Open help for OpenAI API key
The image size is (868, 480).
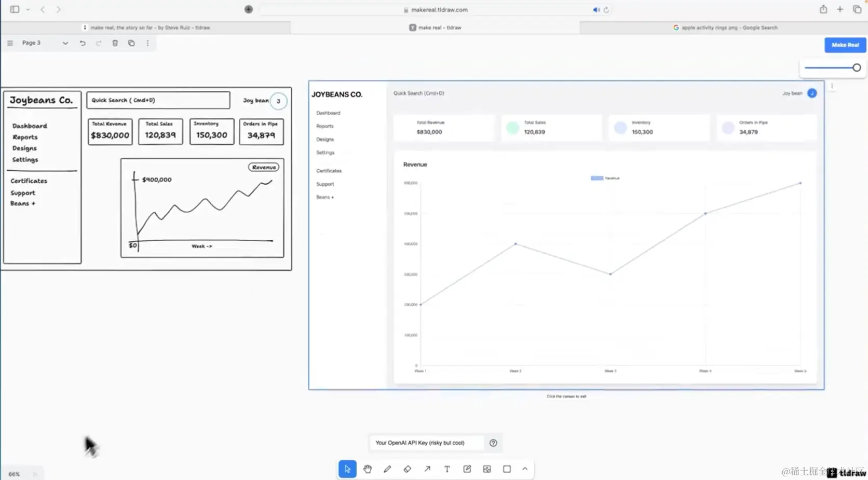(x=493, y=443)
